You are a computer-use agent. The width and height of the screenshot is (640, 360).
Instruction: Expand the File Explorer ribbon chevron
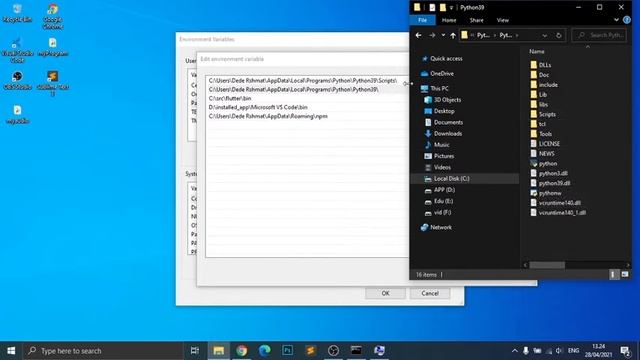(x=616, y=20)
